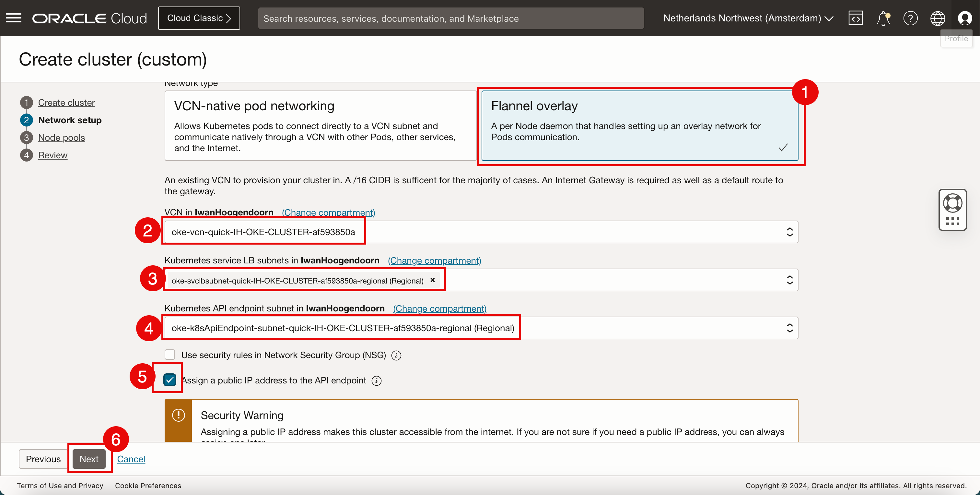Click the Next button
980x495 pixels.
[x=89, y=459]
